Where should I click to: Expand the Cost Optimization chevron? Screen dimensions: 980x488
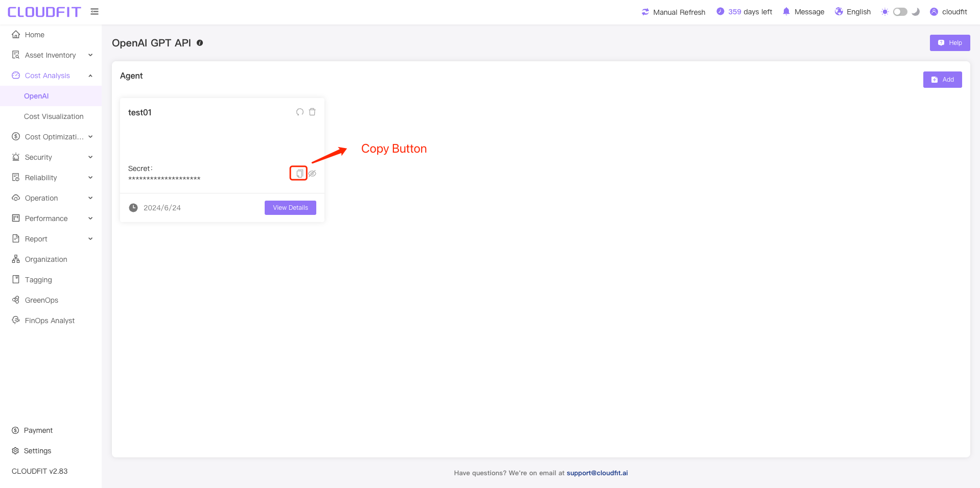[x=90, y=137]
